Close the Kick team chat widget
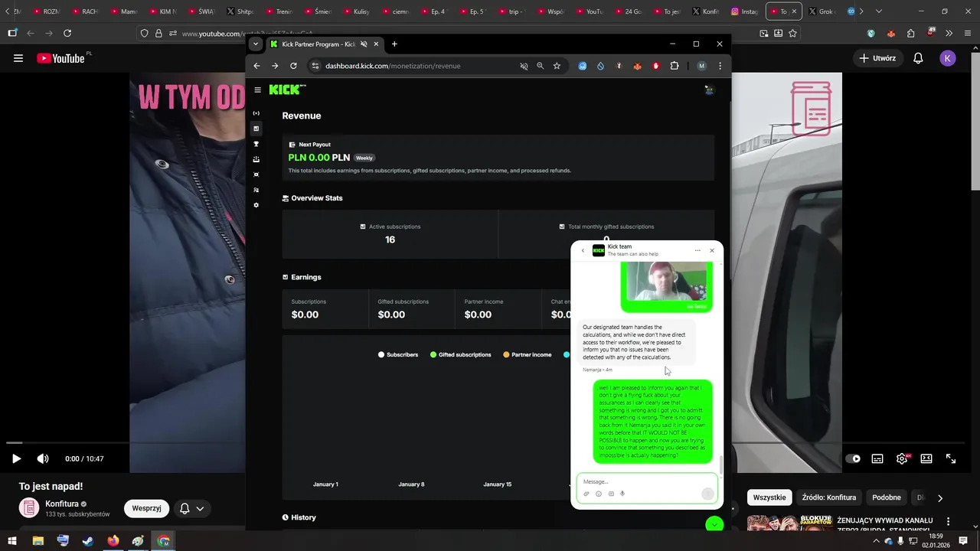This screenshot has height=551, width=980. pyautogui.click(x=712, y=250)
